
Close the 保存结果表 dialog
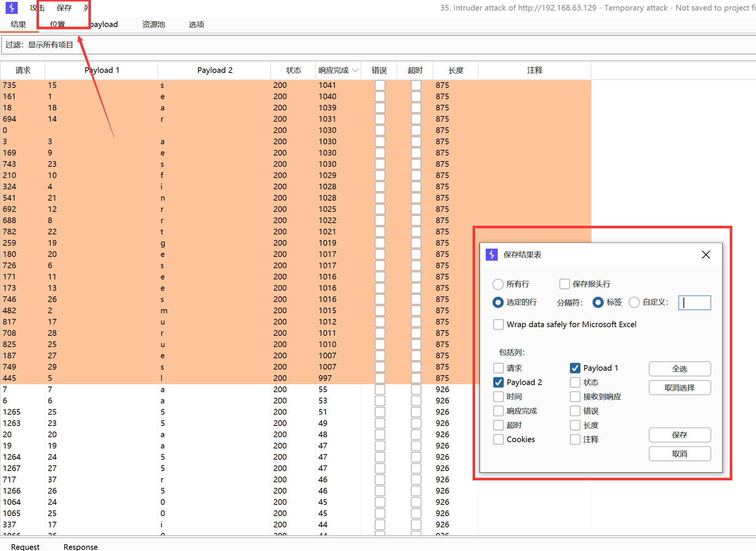(706, 255)
